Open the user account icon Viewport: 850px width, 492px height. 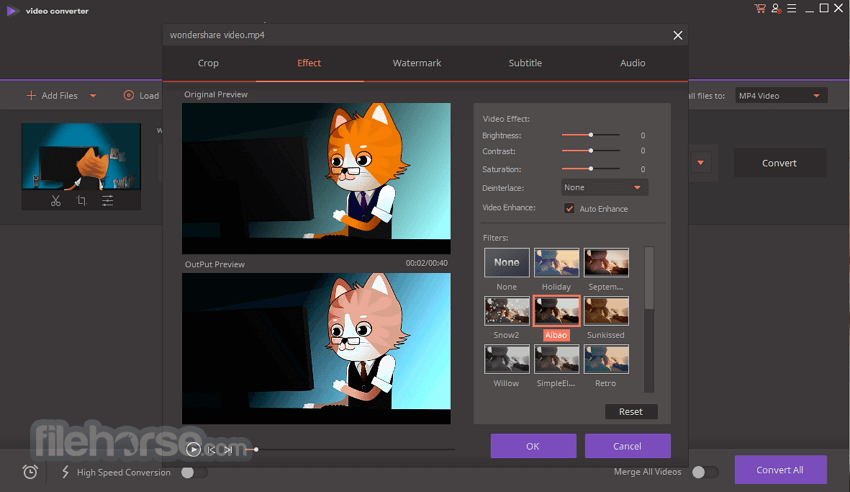point(776,9)
